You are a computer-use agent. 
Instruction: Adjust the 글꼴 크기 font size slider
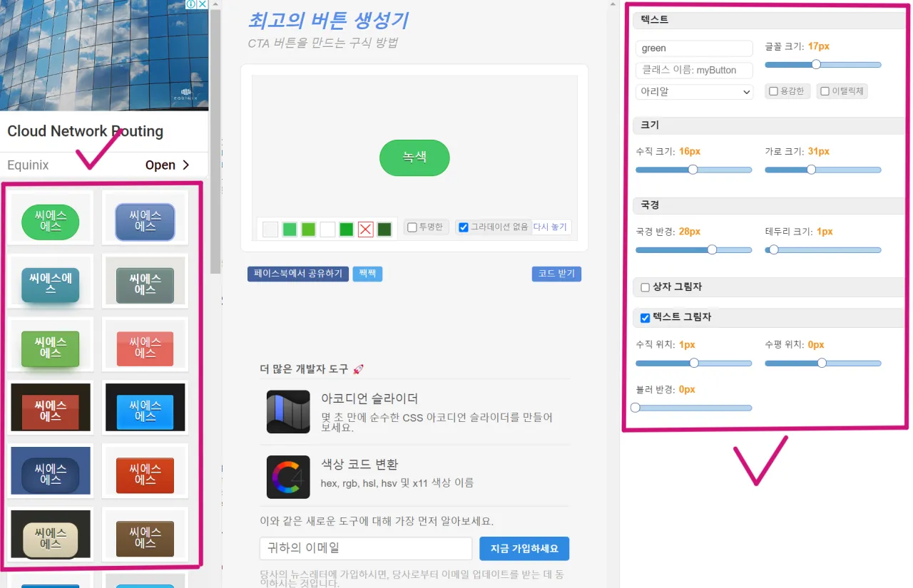click(x=823, y=65)
